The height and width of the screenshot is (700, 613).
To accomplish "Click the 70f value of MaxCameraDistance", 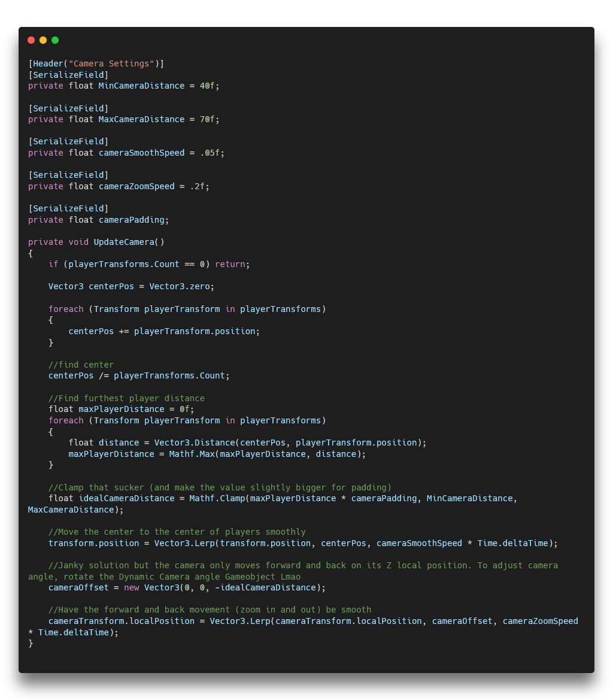I will (x=207, y=119).
